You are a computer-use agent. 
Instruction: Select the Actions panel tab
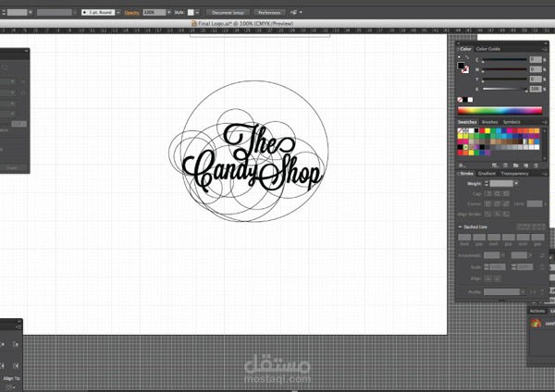tap(537, 311)
